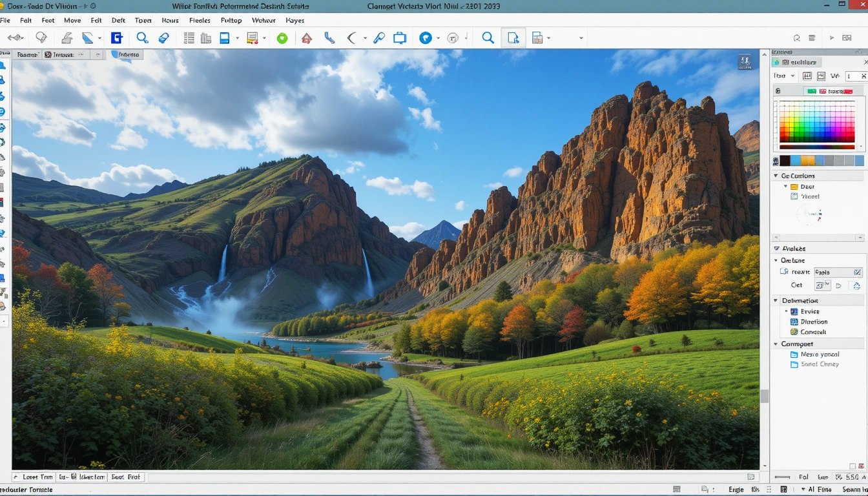This screenshot has width=868, height=496.
Task: Click the green circle icon in the toolbar
Action: pos(282,38)
